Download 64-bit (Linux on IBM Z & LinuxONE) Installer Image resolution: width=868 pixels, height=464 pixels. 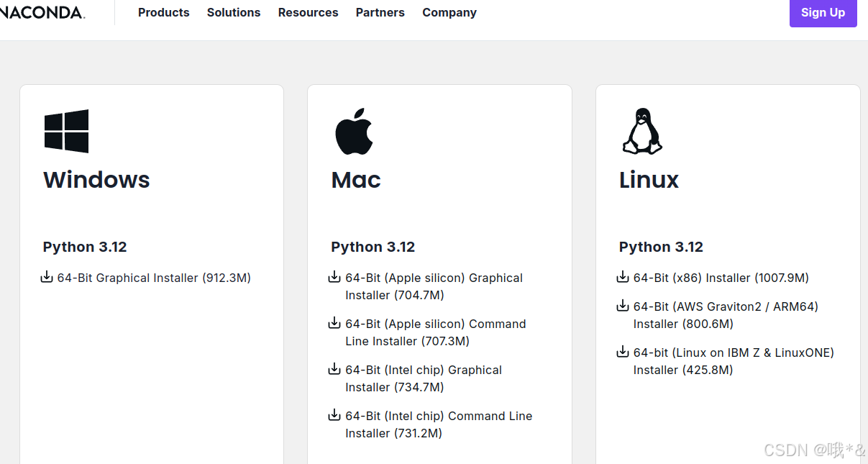[734, 361]
